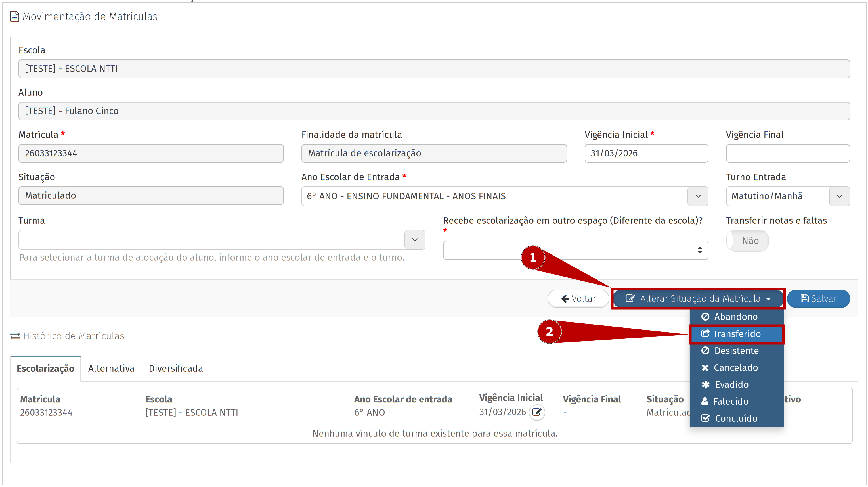This screenshot has width=868, height=487.
Task: Click the Voltar button
Action: tap(578, 299)
